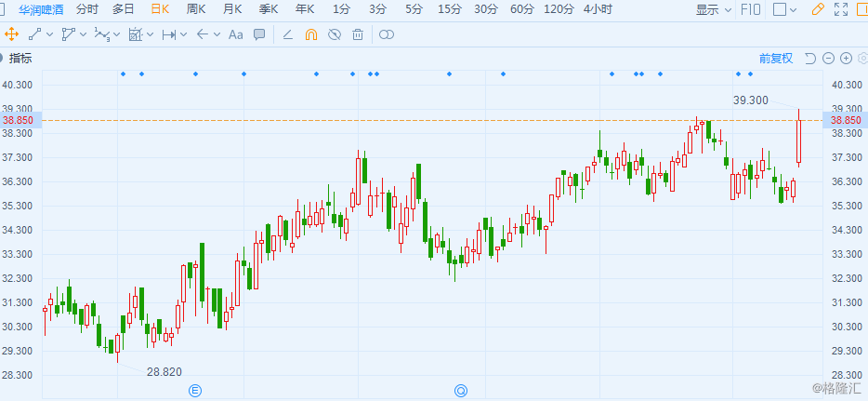Expand polygon tool options arrow
The image size is (868, 401).
pyautogui.click(x=83, y=35)
